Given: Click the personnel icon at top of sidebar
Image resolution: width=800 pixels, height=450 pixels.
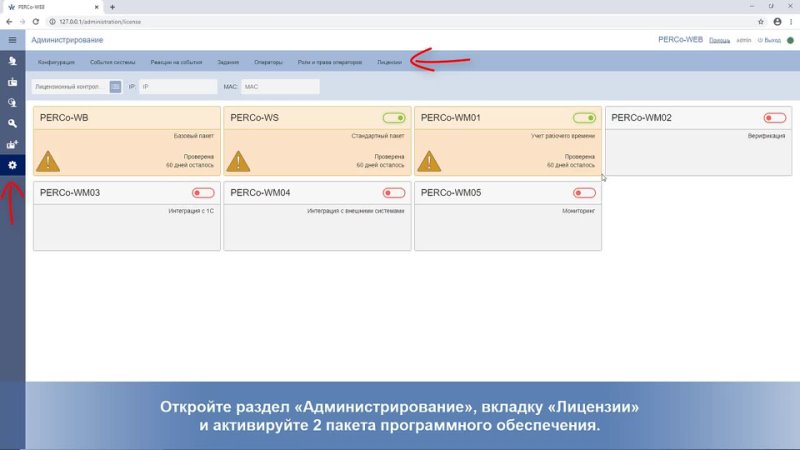Looking at the screenshot, I should click(12, 62).
